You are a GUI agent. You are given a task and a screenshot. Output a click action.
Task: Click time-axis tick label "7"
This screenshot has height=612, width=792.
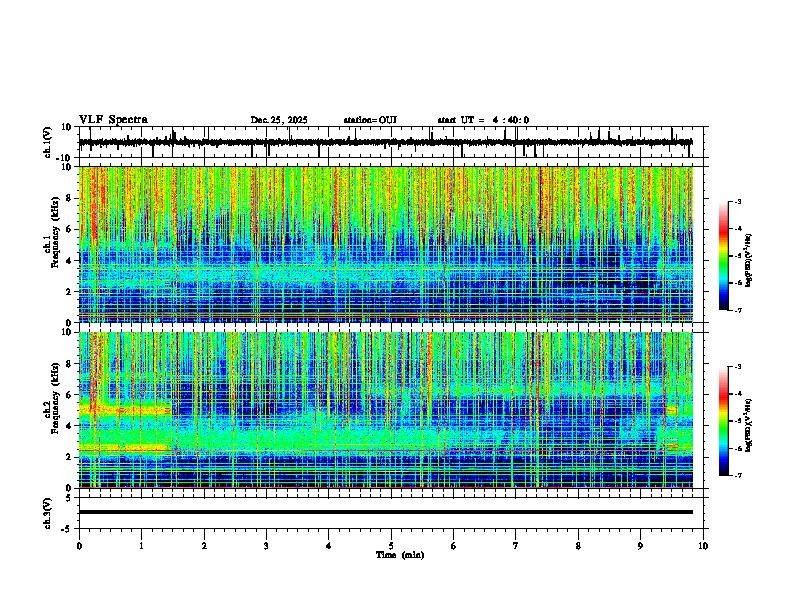pyautogui.click(x=516, y=546)
